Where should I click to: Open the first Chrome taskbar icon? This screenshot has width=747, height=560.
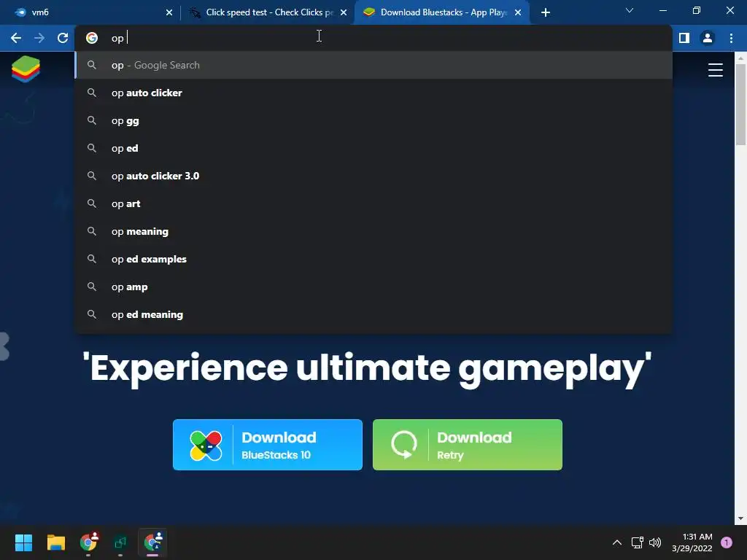pos(88,542)
